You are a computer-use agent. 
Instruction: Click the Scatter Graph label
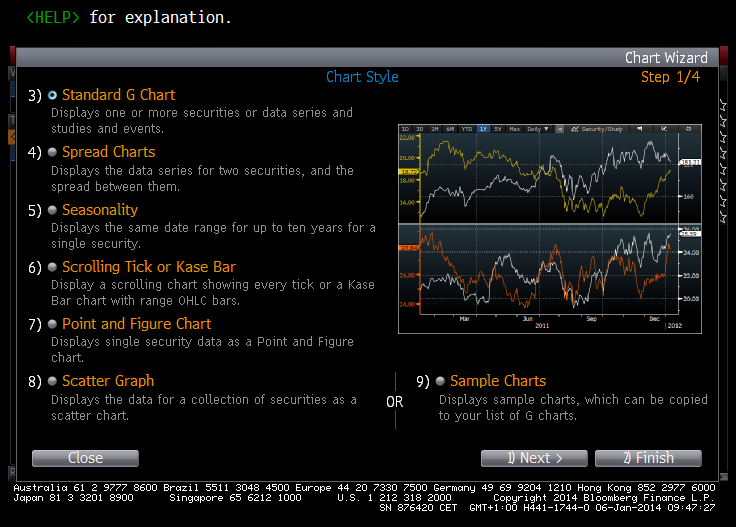point(108,381)
